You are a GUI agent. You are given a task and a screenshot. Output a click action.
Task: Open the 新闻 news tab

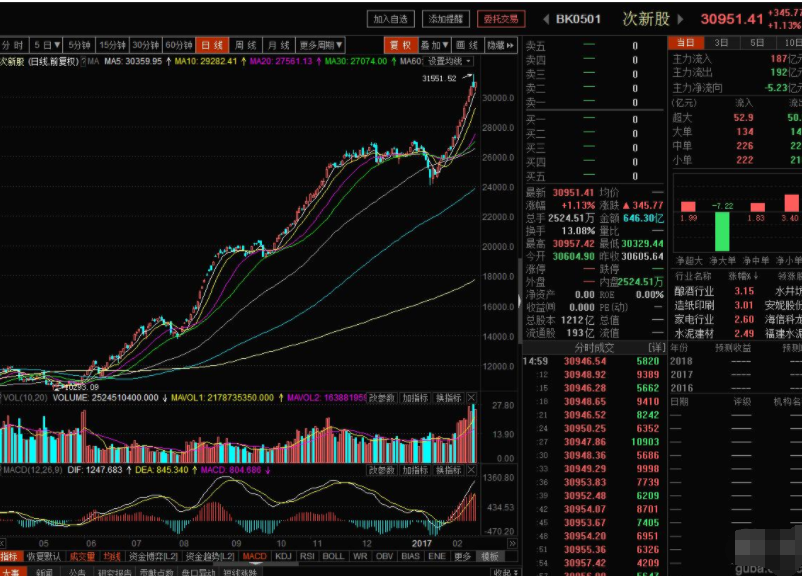point(44,572)
